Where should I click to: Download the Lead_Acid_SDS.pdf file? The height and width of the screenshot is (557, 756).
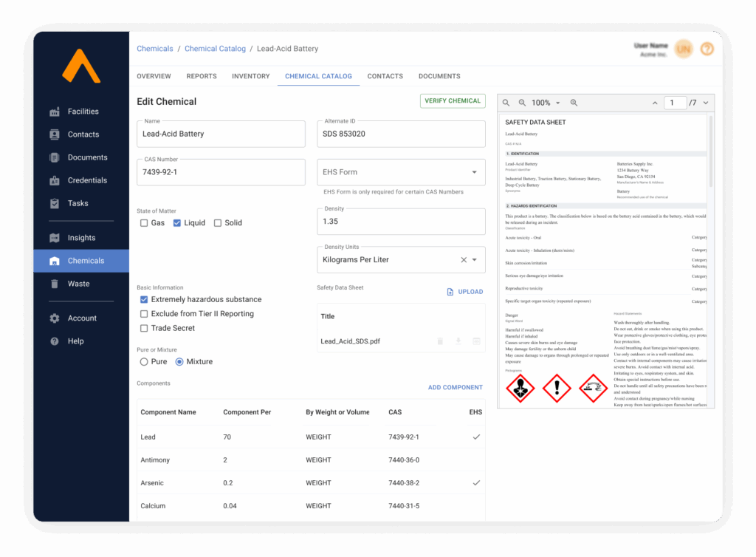click(x=458, y=341)
